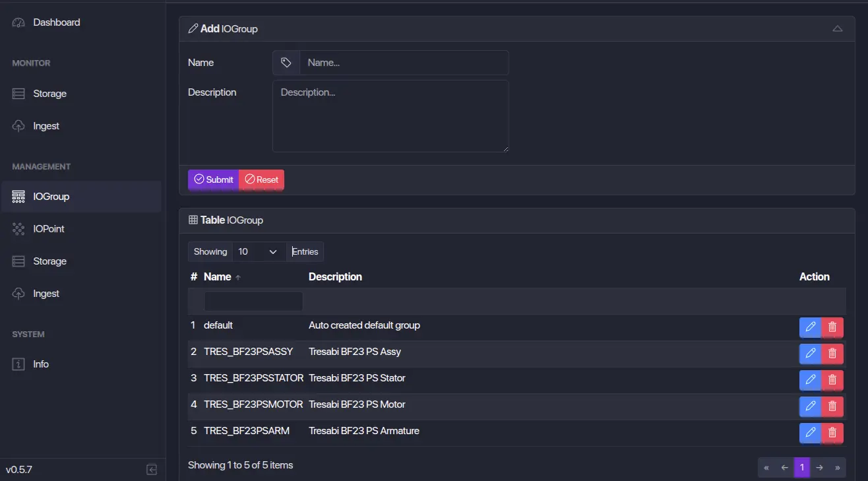Viewport: 868px width, 481px height.
Task: Submit the new IOGroup form
Action: [213, 179]
